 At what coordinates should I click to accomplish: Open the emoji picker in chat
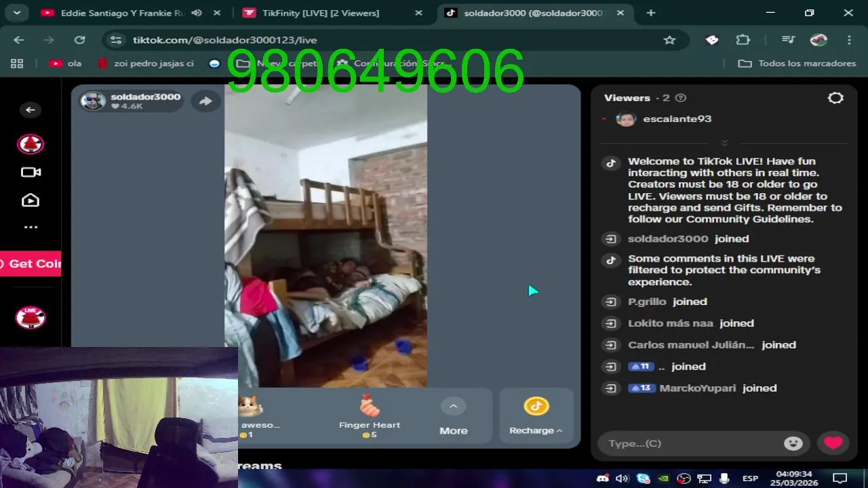(793, 443)
